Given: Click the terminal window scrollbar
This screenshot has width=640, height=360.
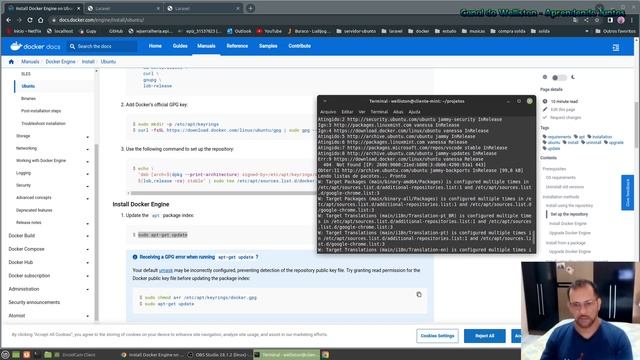Looking at the screenshot, I should 533,238.
